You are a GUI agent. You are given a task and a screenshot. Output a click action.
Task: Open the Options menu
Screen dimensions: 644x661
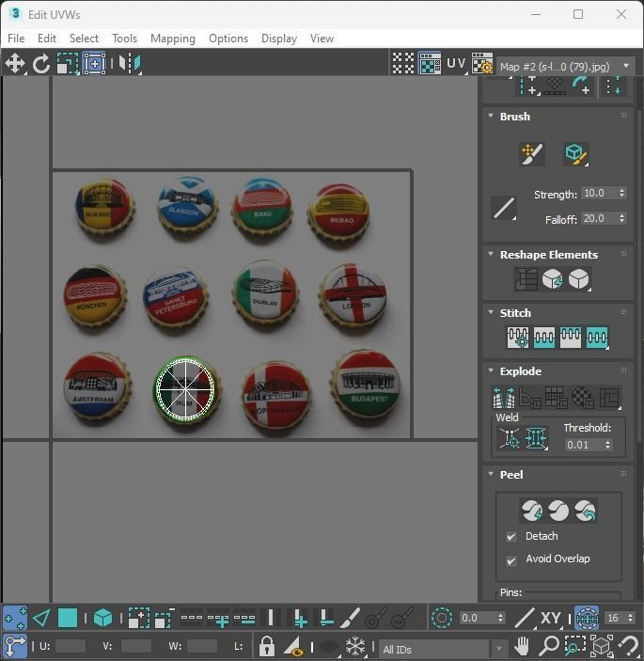[228, 39]
